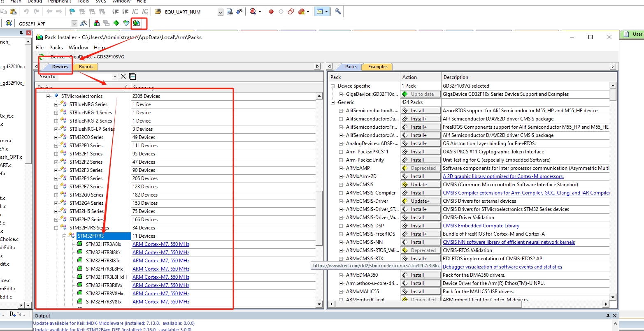Open the device Search dropdown arrow
The width and height of the screenshot is (644, 331).
[115, 77]
